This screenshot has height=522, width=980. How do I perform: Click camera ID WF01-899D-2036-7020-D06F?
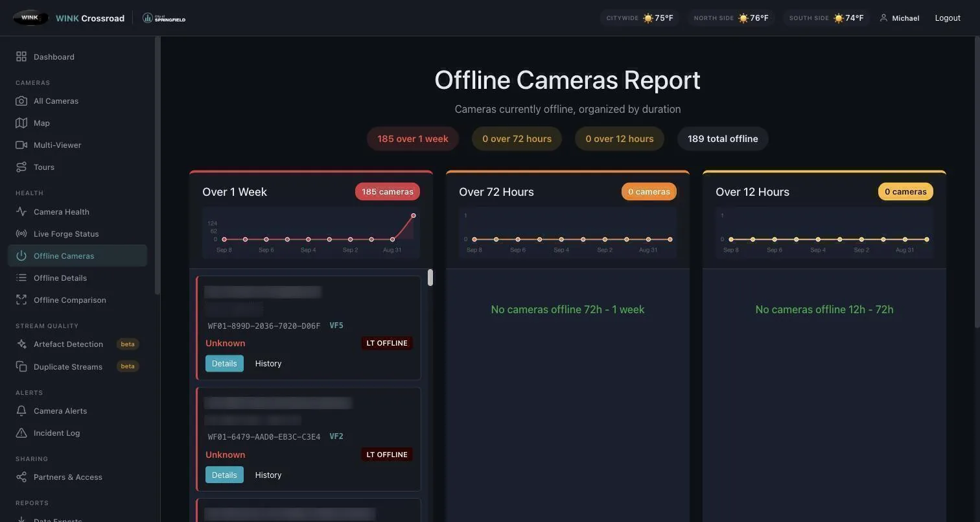click(264, 326)
